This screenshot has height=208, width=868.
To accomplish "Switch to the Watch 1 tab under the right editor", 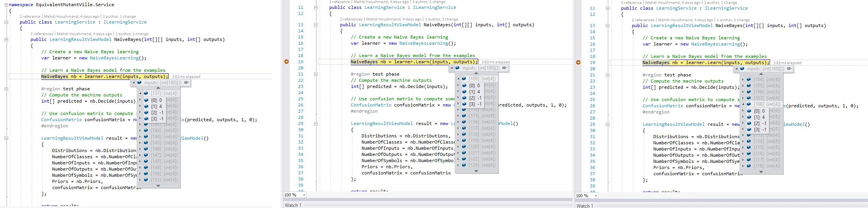I will tap(585, 206).
